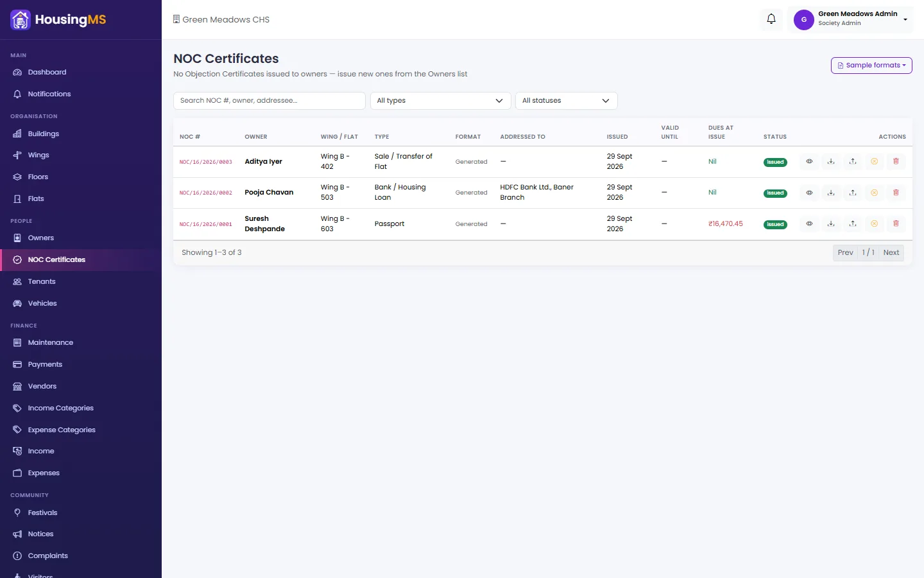Upload signed copy for Suresh Deshpande NOC
The height and width of the screenshot is (578, 924).
point(853,223)
